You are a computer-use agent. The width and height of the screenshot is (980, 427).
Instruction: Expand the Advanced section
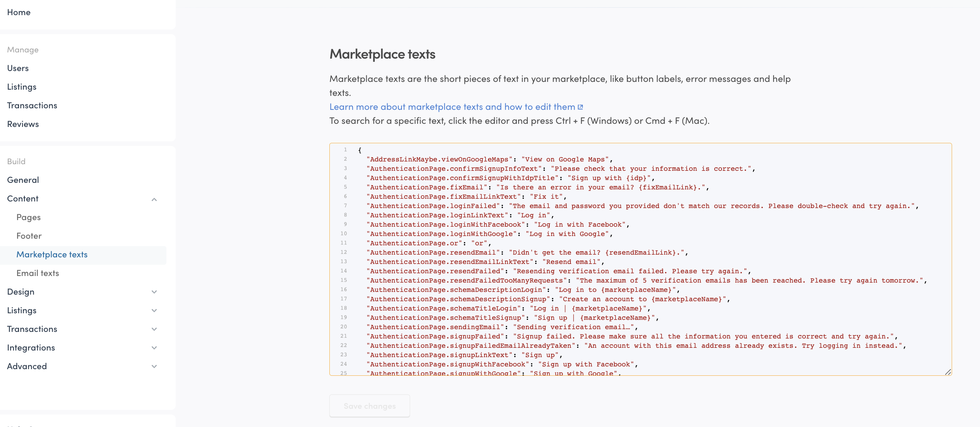coord(154,366)
